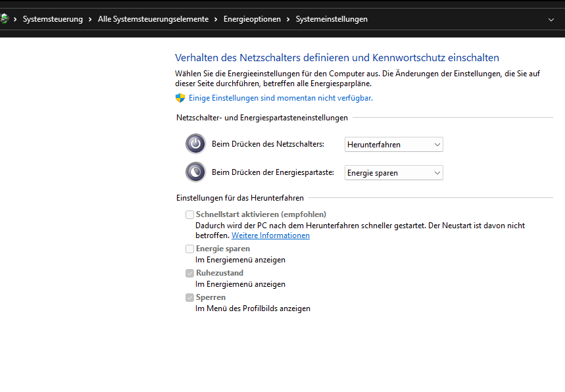Expand chevron before Systemsteuerung breadcrumb
Viewport: 565px width, 392px height.
tap(15, 19)
